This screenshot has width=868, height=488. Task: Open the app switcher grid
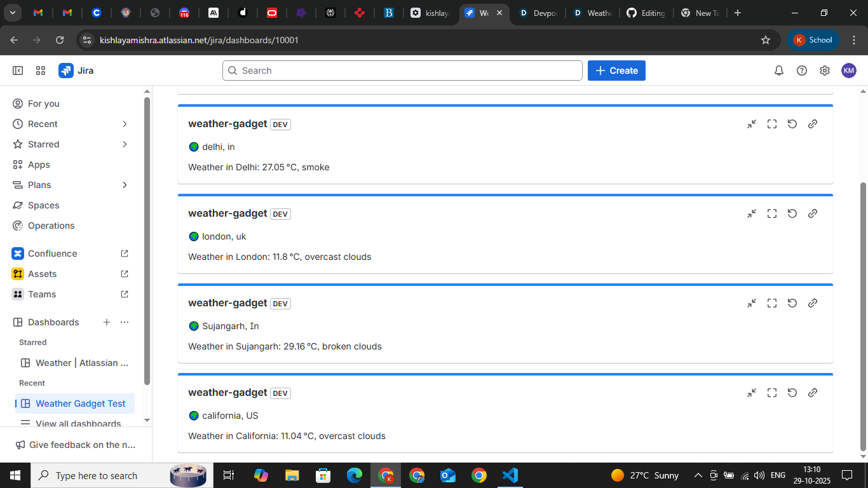click(41, 71)
